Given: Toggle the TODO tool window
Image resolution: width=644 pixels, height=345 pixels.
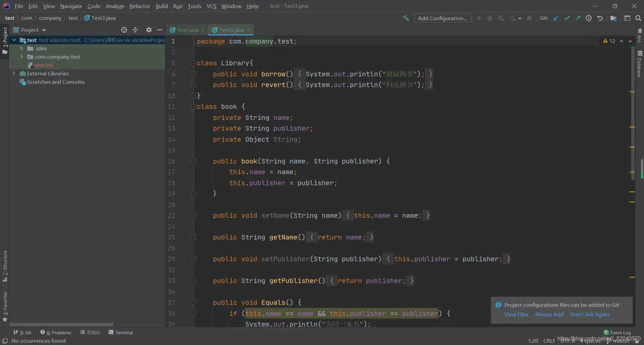Looking at the screenshot, I should click(90, 333).
